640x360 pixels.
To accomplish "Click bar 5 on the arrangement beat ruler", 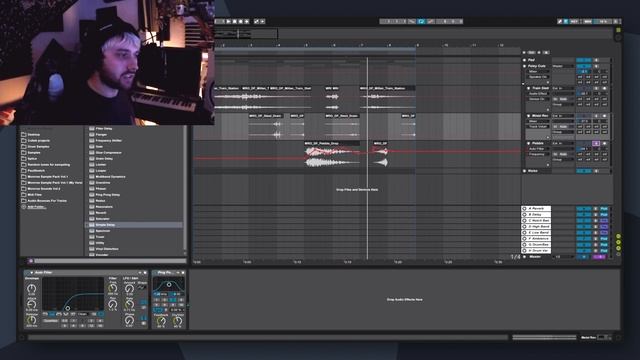I will [307, 45].
